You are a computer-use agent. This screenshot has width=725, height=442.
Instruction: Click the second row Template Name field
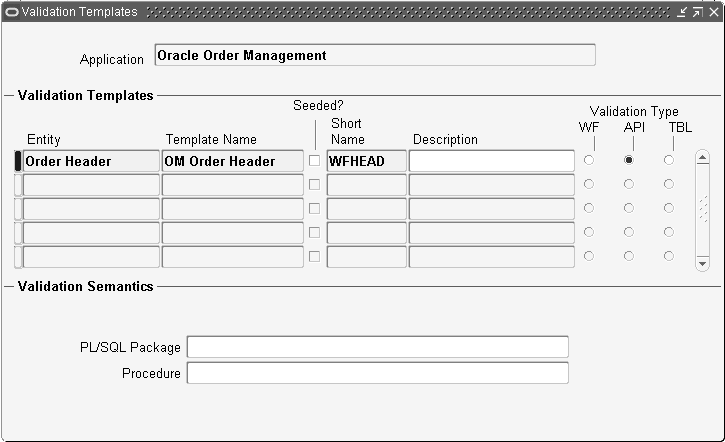(x=233, y=185)
